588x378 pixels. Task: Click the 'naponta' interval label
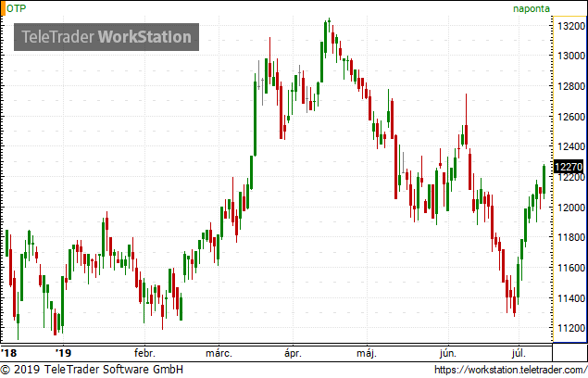tap(531, 8)
